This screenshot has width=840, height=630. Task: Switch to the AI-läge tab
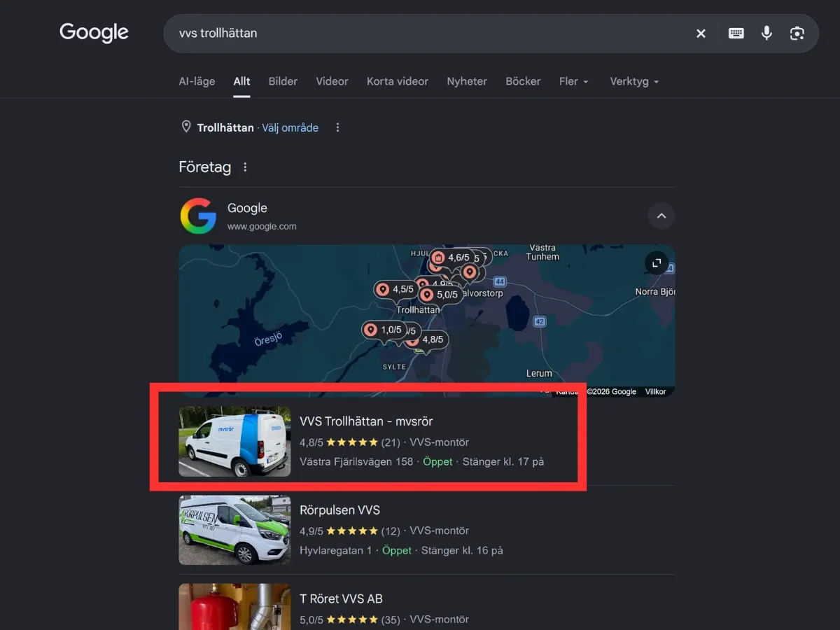(197, 81)
